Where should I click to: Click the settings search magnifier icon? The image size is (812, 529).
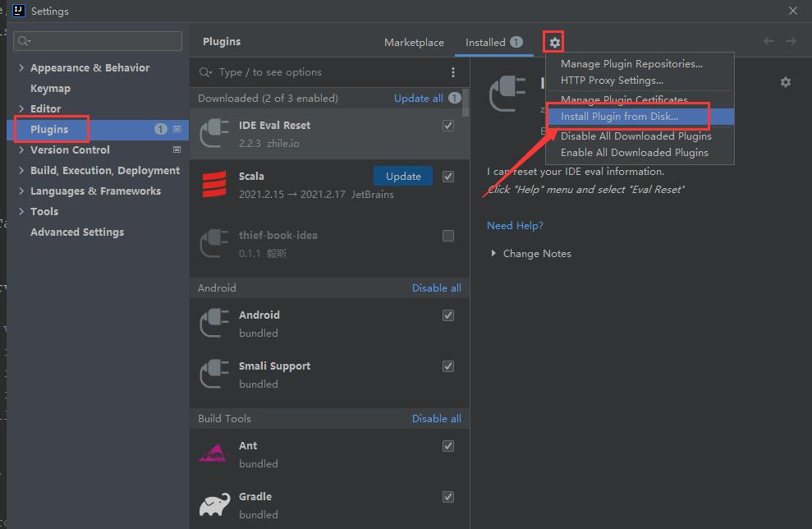pyautogui.click(x=24, y=41)
